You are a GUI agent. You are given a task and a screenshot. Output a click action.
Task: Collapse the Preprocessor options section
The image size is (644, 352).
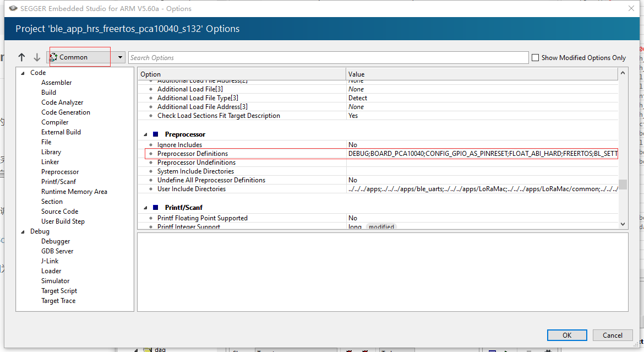(x=145, y=134)
